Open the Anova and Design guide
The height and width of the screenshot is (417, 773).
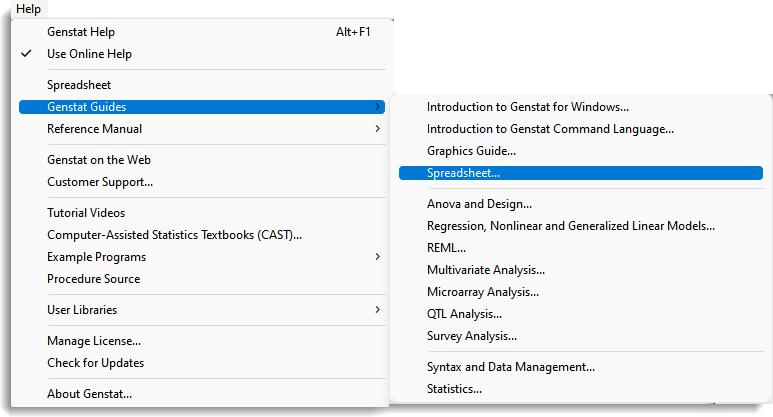tap(581, 204)
